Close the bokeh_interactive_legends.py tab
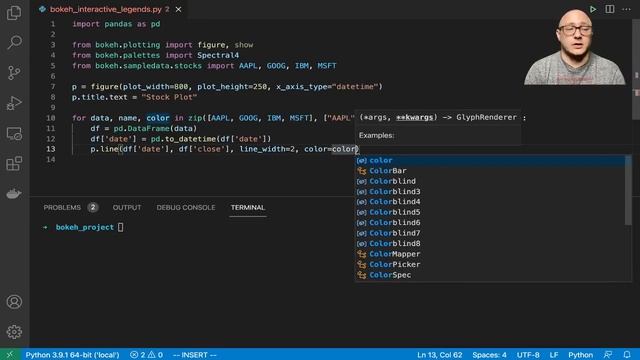 pos(178,9)
